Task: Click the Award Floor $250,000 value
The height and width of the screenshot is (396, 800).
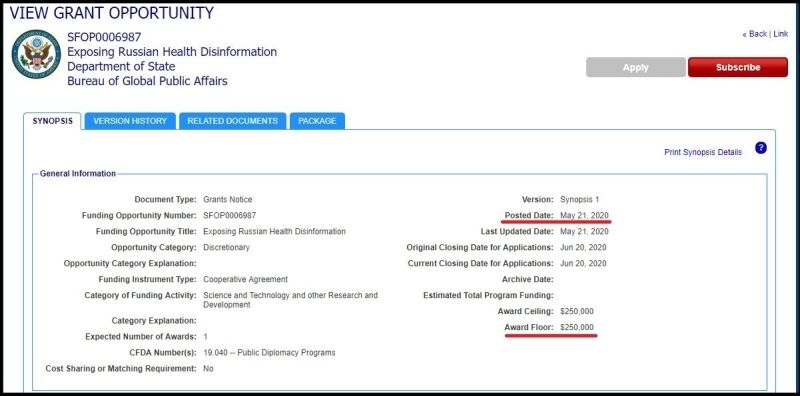Action: [577, 327]
